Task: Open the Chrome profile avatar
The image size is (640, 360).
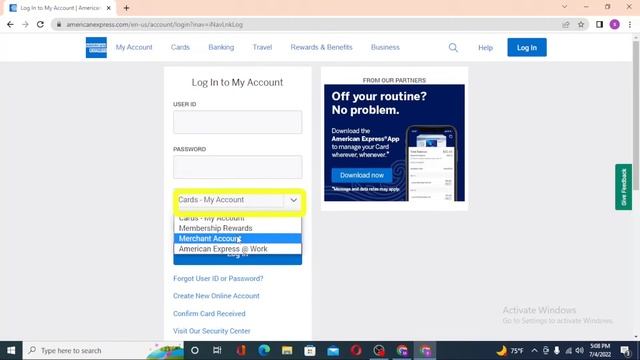Action: tap(615, 24)
